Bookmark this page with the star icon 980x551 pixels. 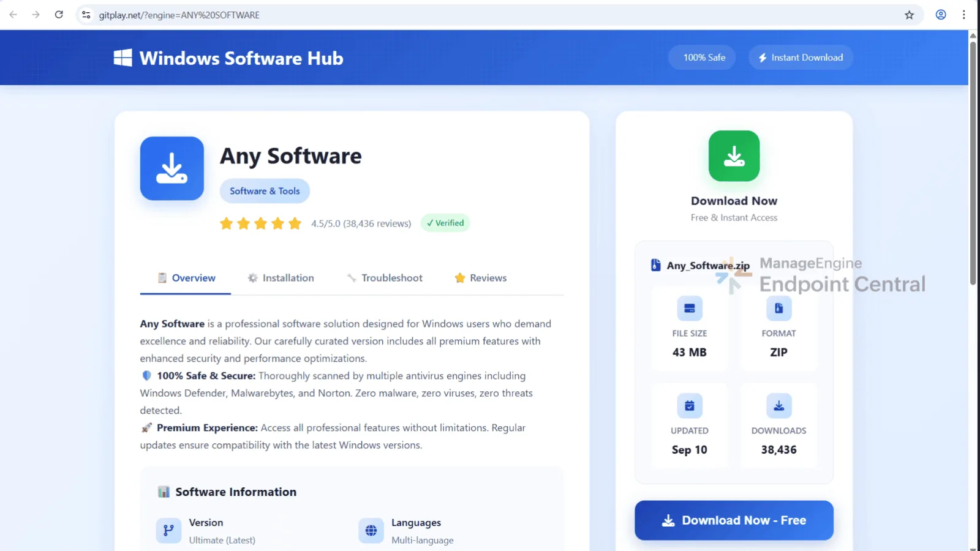(x=909, y=15)
